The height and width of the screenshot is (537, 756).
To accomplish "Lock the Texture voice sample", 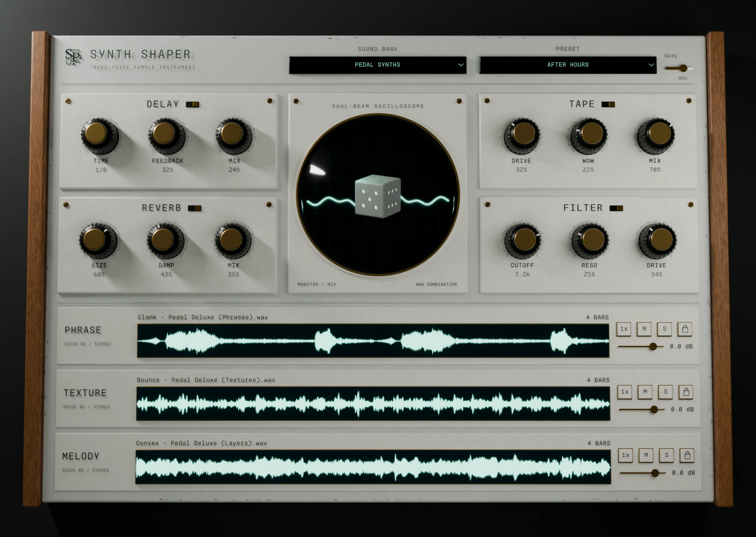I will (686, 392).
